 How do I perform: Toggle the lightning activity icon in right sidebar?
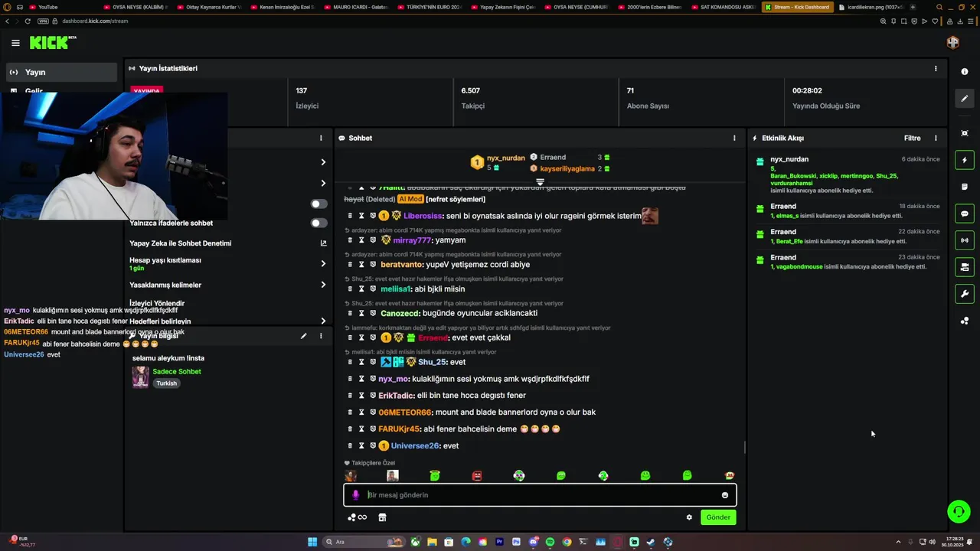[x=964, y=160]
